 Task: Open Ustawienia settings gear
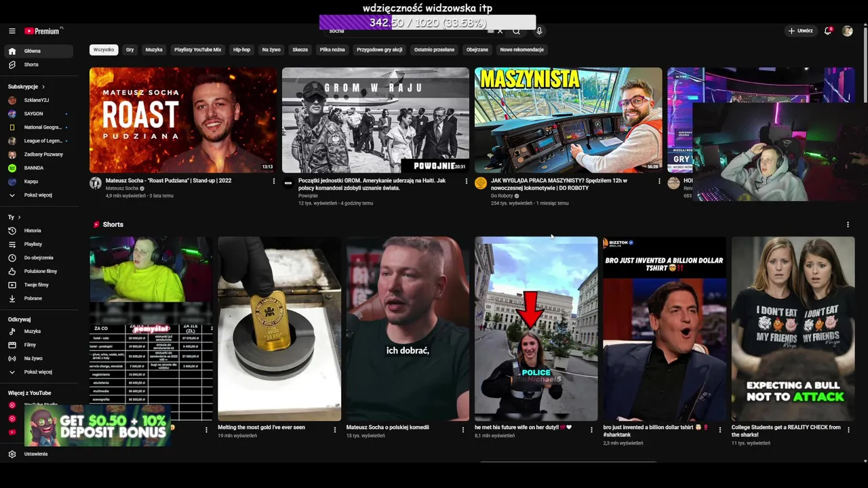tap(39, 454)
